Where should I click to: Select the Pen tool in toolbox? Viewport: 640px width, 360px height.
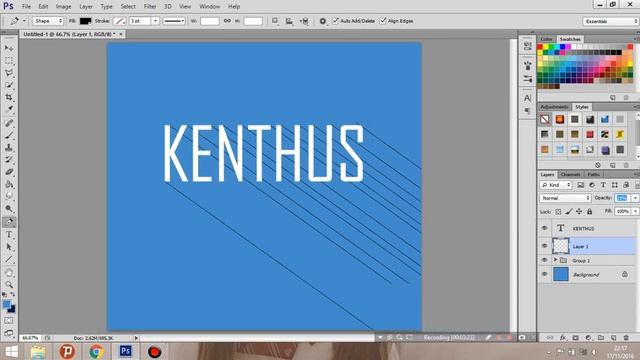click(9, 222)
